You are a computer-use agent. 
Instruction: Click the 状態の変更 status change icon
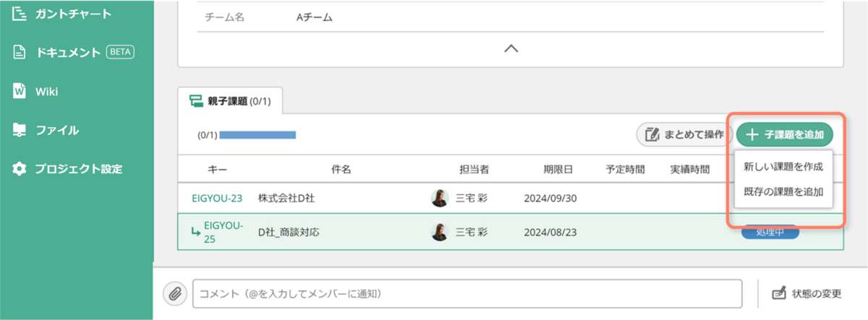tap(779, 294)
